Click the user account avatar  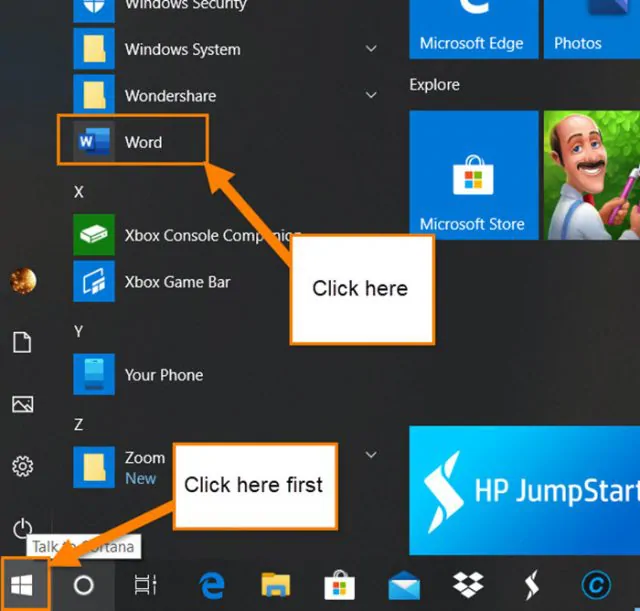[23, 281]
